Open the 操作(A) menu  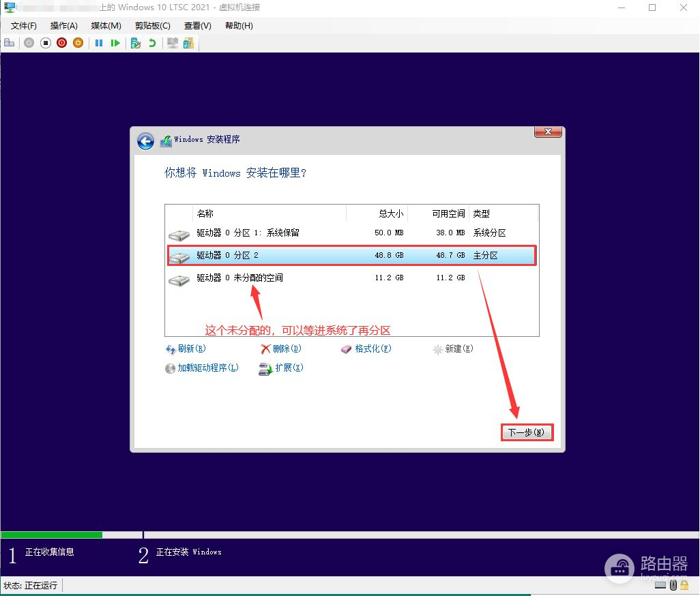click(x=63, y=26)
